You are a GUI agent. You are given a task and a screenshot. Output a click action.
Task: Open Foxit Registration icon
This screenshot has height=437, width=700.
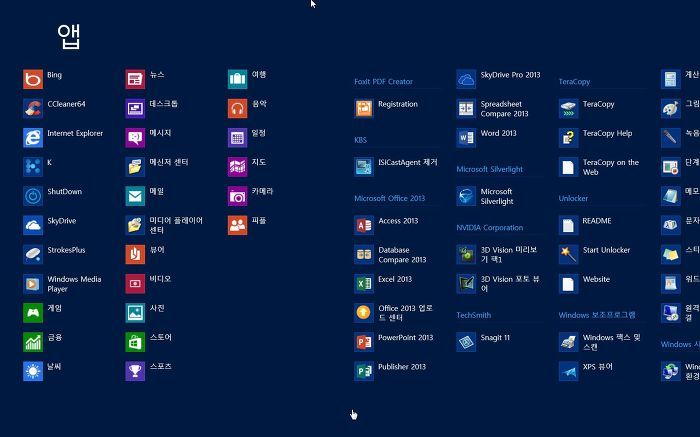tap(364, 108)
